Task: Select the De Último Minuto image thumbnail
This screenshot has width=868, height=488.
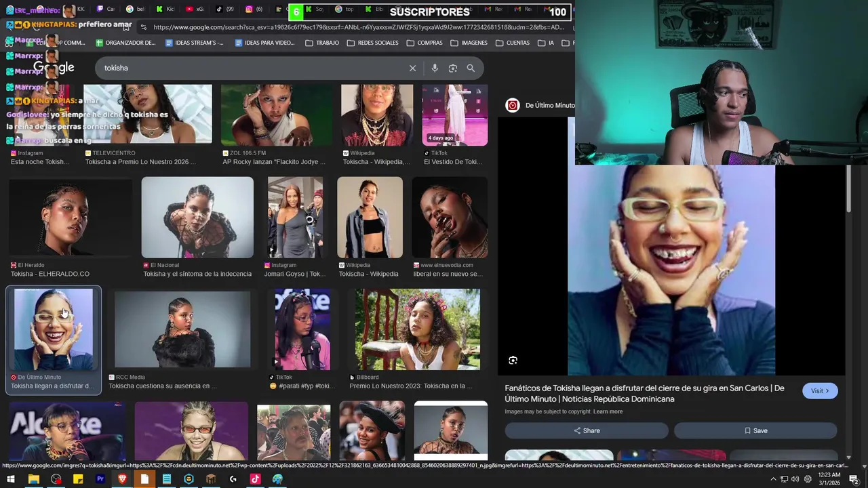Action: pos(54,330)
